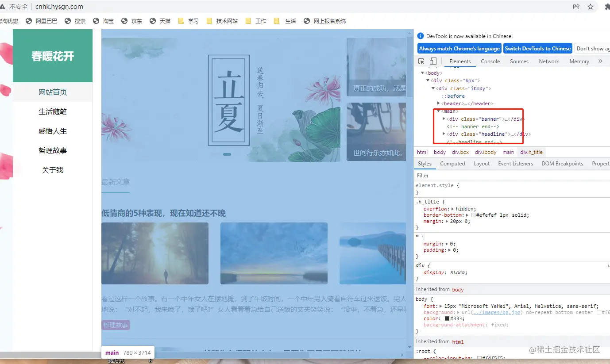Open the 工作 bookmark folder
Screen dimensions: 610x364
(x=256, y=21)
